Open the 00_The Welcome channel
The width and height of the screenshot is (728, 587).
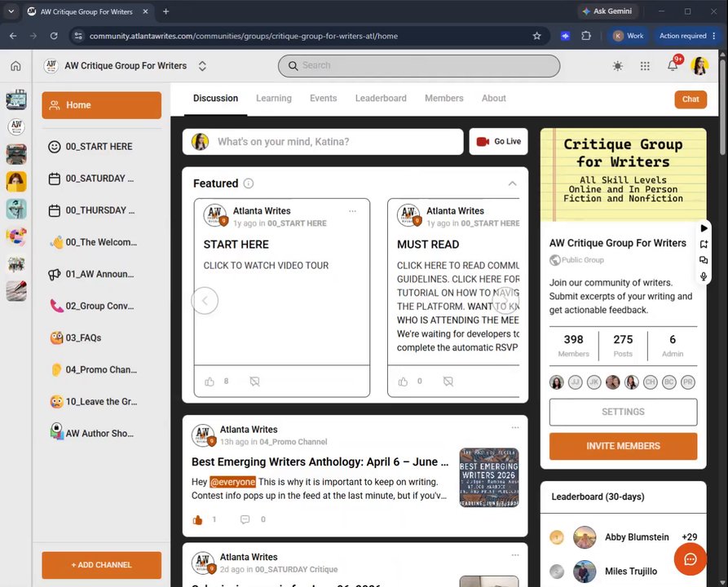coord(102,242)
